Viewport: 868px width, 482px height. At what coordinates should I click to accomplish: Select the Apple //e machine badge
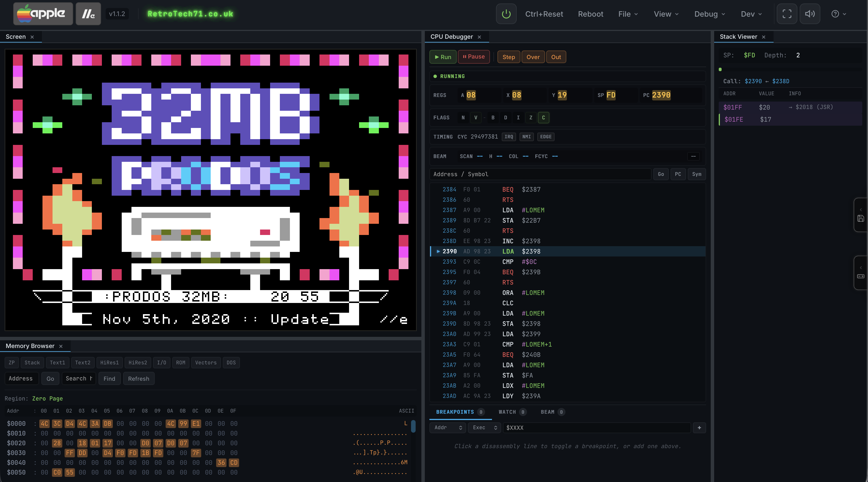(88, 14)
